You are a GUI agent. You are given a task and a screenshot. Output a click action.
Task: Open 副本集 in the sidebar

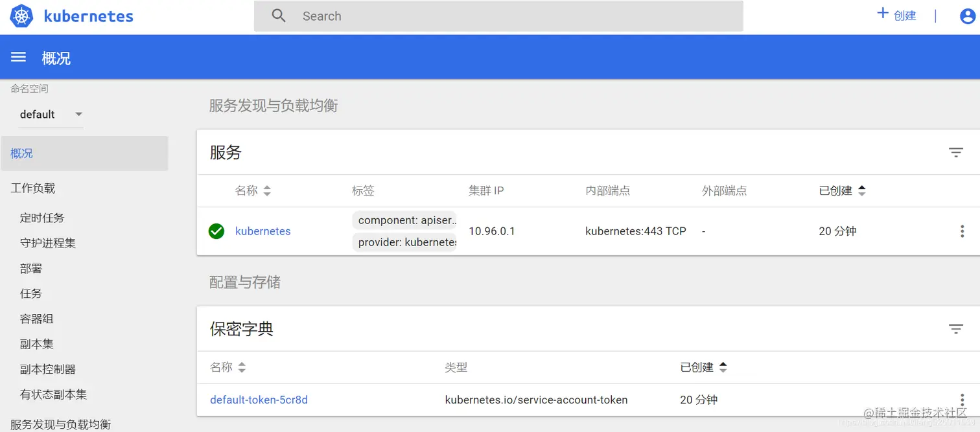click(x=36, y=344)
